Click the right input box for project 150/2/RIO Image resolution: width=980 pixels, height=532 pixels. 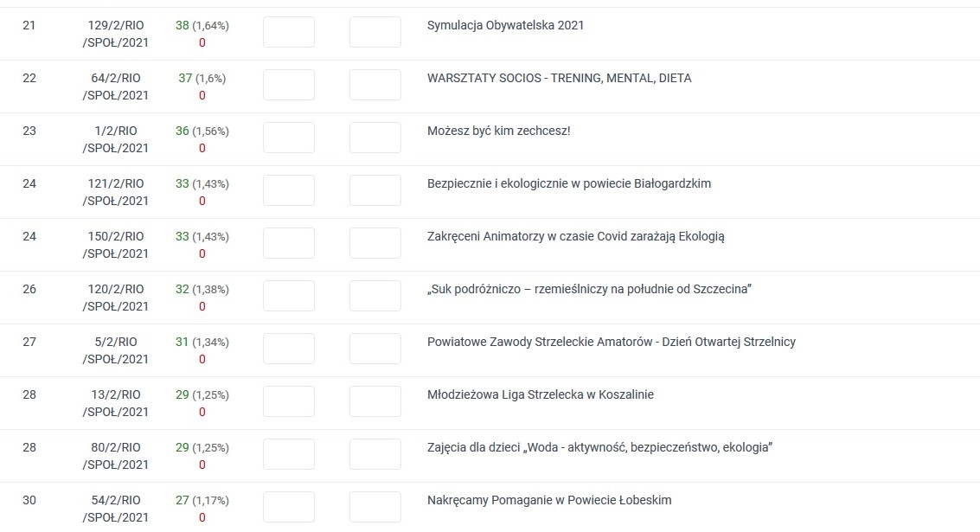click(375, 243)
